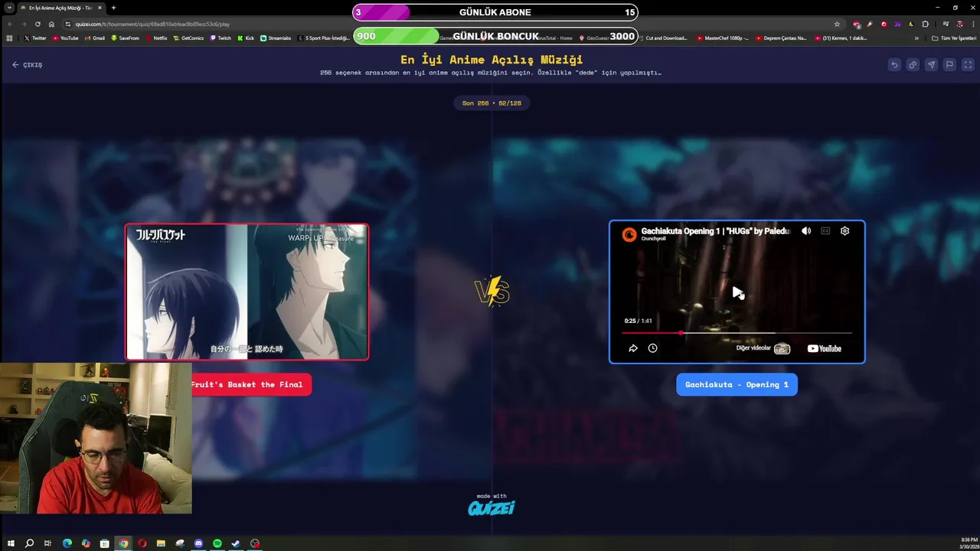The width and height of the screenshot is (980, 551).
Task: Click the flag report icon in quiz header
Action: coord(949,65)
